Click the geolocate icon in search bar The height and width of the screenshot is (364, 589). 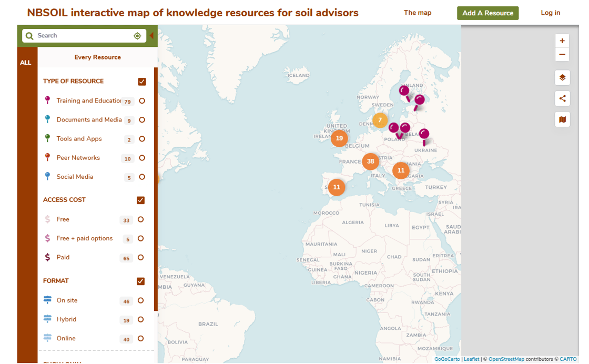137,36
